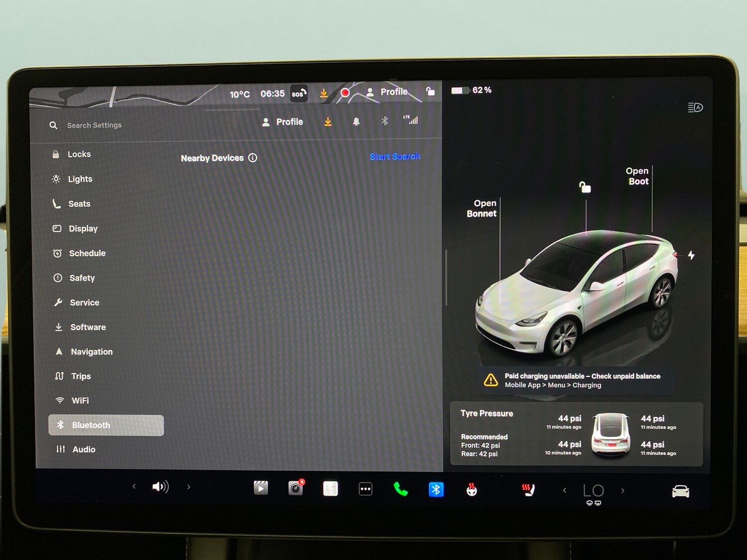The height and width of the screenshot is (560, 747).
Task: Tap the bell notifications icon
Action: (x=356, y=121)
